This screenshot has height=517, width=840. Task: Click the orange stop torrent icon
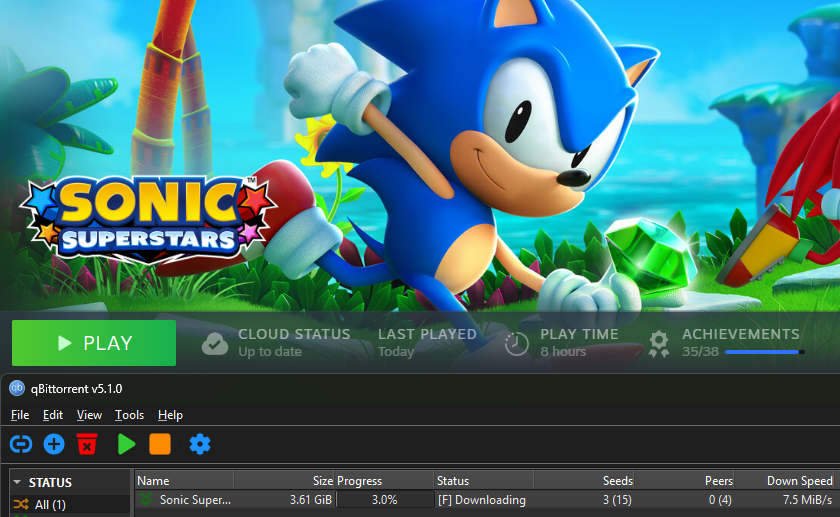(160, 444)
